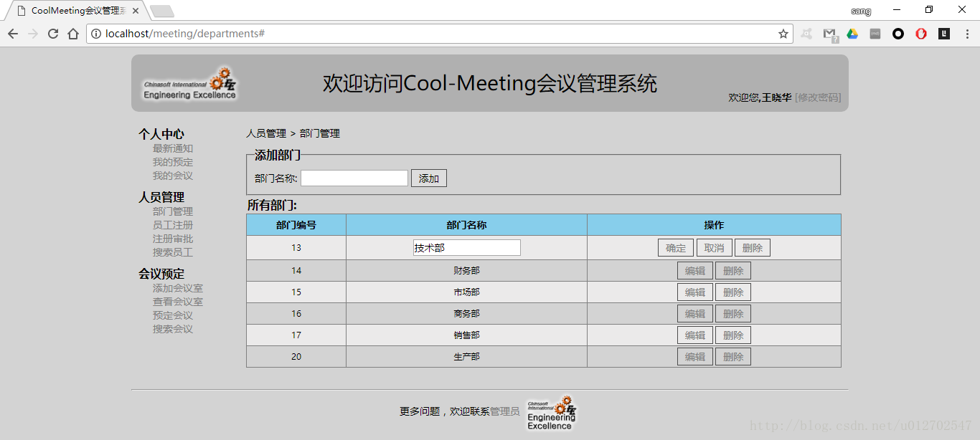Reload the current page
This screenshot has width=980, height=440.
point(53,34)
